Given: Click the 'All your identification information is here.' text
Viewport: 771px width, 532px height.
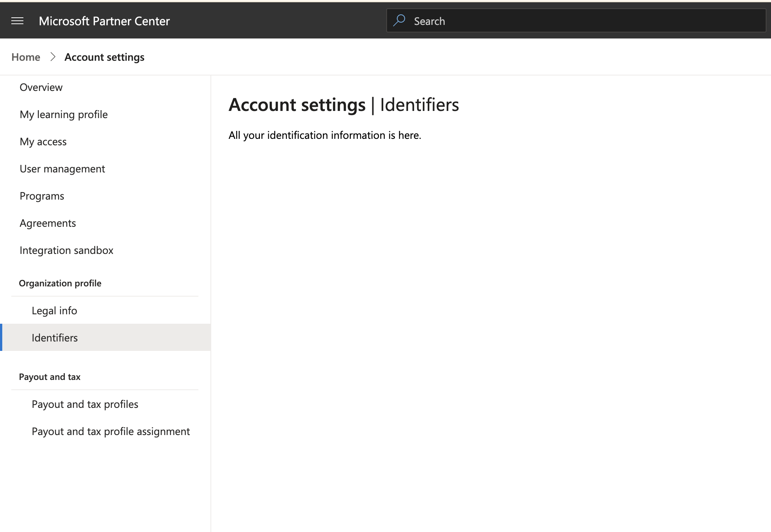Looking at the screenshot, I should [325, 135].
